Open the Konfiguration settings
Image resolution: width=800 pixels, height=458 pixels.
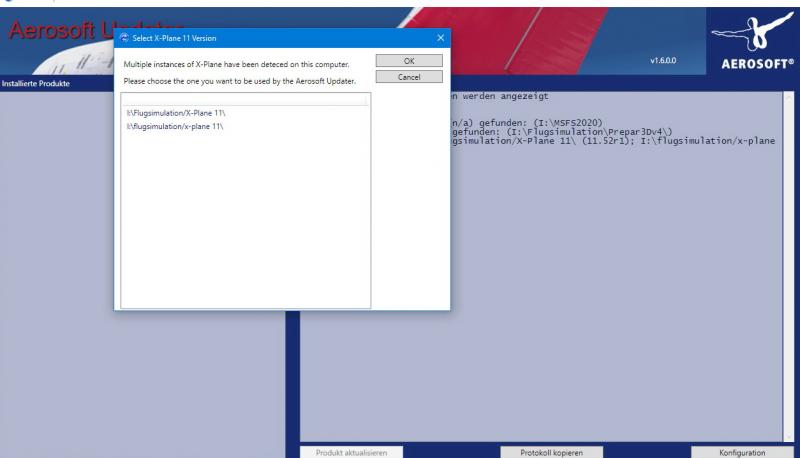click(x=742, y=452)
